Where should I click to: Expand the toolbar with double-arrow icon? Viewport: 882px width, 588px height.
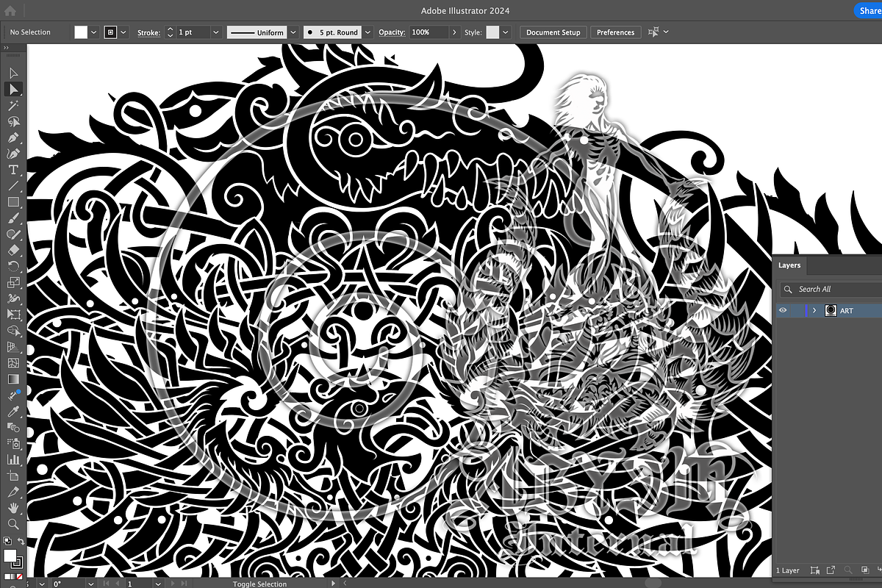pyautogui.click(x=6, y=48)
